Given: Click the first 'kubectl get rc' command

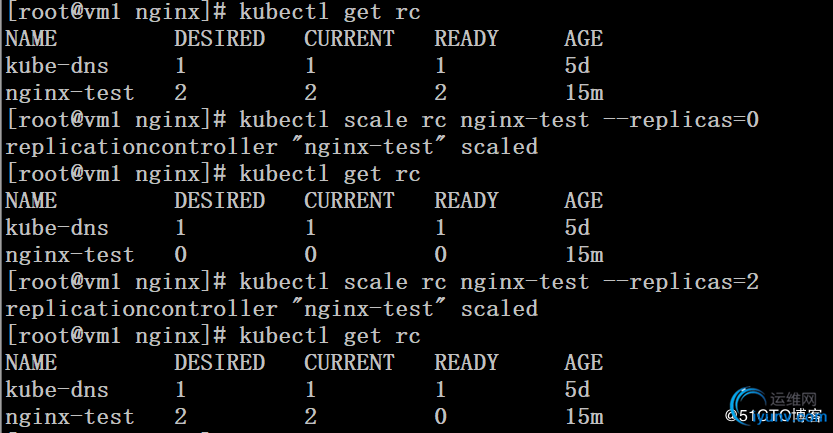Looking at the screenshot, I should pos(330,12).
